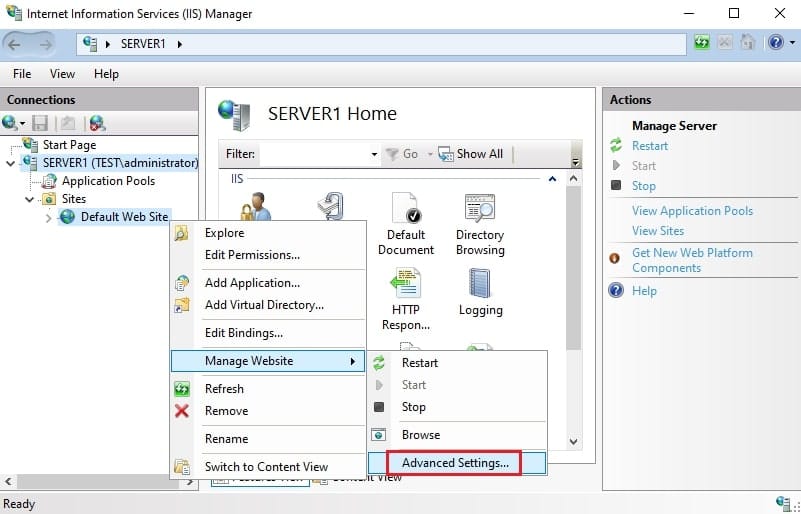Choose Switch to Content View
The width and height of the screenshot is (801, 514).
[x=268, y=467]
